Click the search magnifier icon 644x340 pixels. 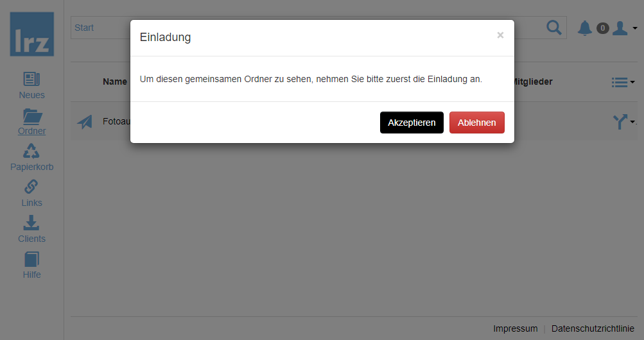pyautogui.click(x=553, y=28)
